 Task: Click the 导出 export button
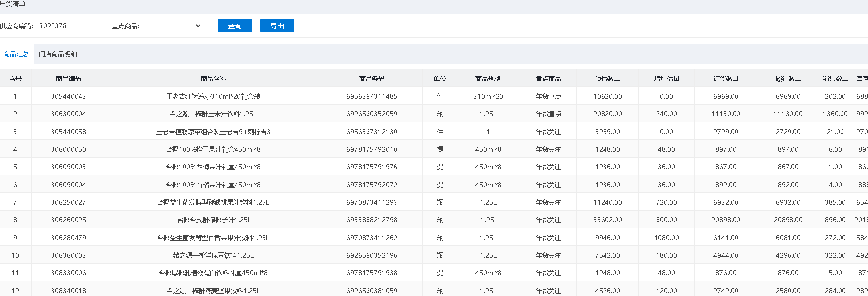(277, 26)
